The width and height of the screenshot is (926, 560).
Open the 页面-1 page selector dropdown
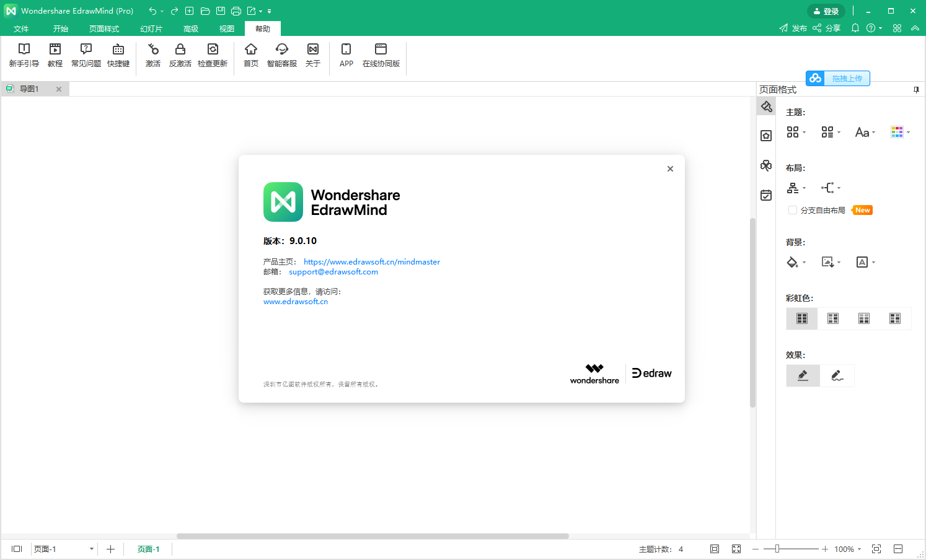(x=64, y=549)
